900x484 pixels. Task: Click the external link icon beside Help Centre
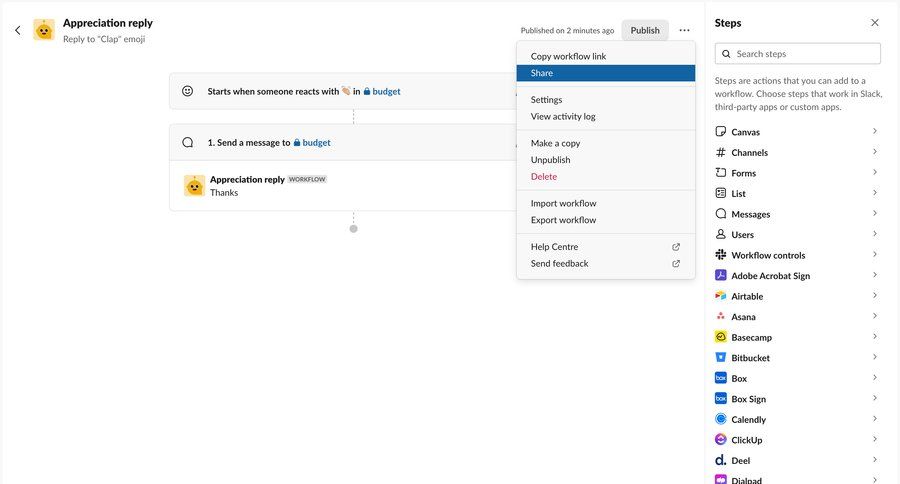(x=676, y=247)
